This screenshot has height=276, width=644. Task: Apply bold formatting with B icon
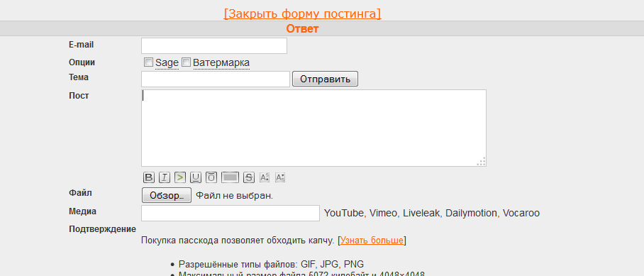tap(149, 177)
